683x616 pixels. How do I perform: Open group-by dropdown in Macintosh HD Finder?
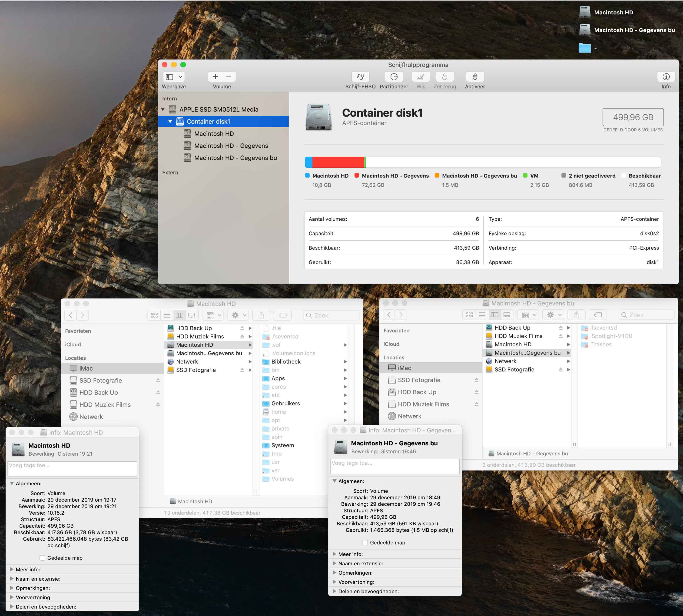tap(213, 315)
